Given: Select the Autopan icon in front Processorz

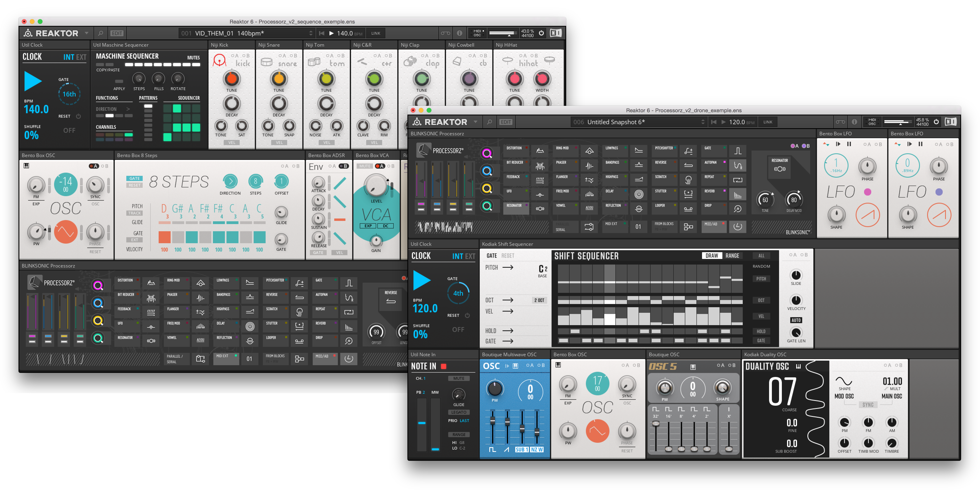Looking at the screenshot, I should point(738,166).
